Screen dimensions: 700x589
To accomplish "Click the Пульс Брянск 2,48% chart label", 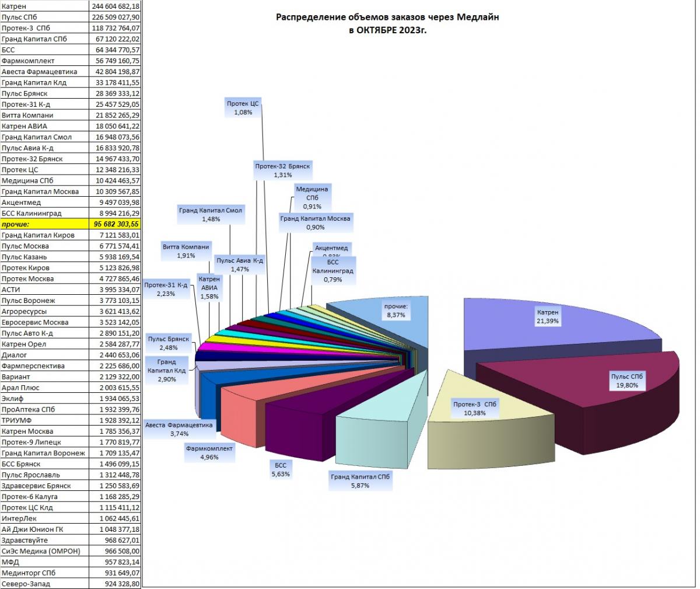I will (x=169, y=343).
